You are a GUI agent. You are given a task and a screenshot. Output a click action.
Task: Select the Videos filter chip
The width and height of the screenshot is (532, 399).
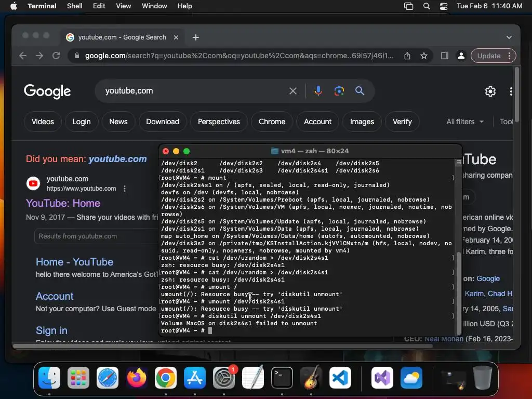coord(43,122)
